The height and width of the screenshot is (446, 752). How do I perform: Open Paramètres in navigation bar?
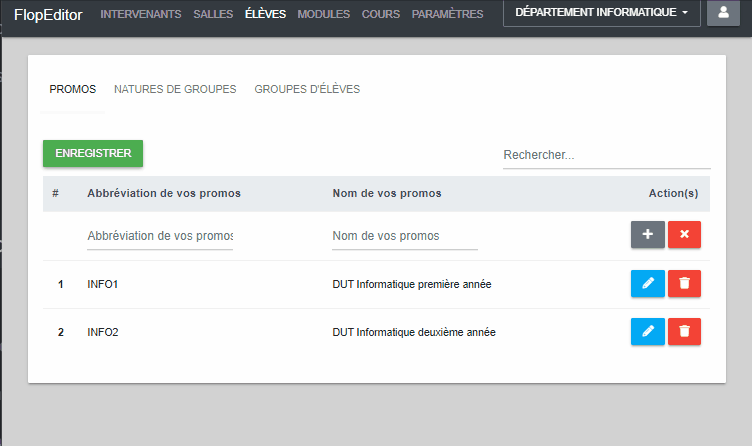[x=447, y=15]
